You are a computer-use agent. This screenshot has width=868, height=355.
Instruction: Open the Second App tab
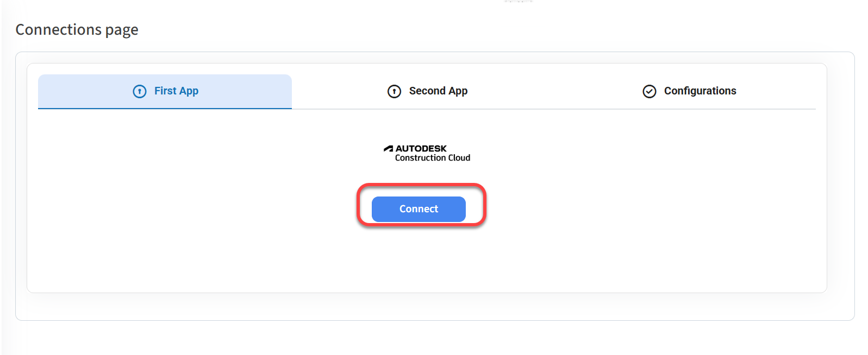pos(427,91)
